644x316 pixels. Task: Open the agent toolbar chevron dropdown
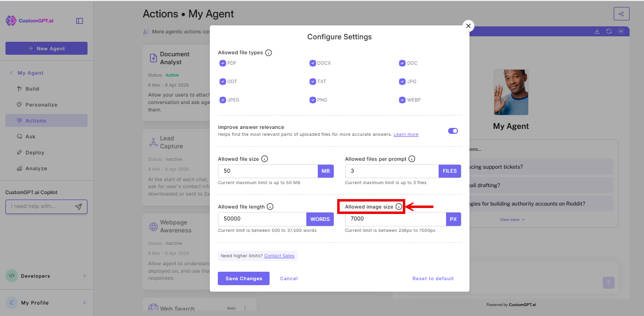pyautogui.click(x=620, y=31)
